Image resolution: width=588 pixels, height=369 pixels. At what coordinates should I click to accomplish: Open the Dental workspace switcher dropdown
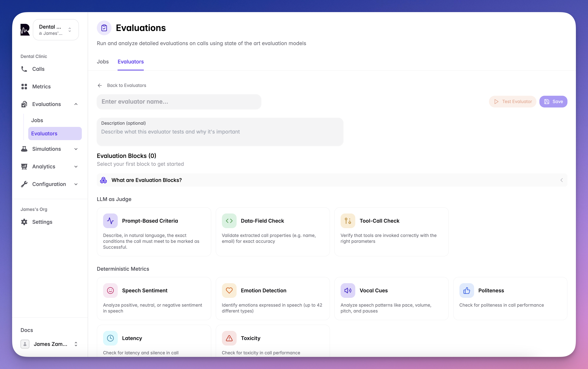pyautogui.click(x=56, y=30)
